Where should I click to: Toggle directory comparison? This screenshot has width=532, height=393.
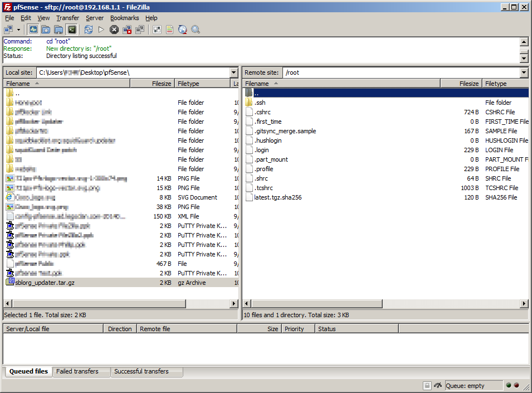(170, 30)
